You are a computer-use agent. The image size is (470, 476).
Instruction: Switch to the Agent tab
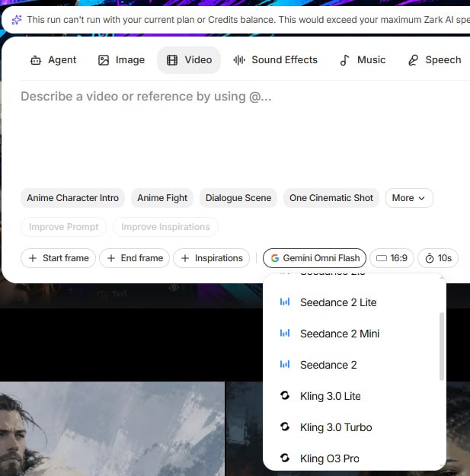(53, 60)
